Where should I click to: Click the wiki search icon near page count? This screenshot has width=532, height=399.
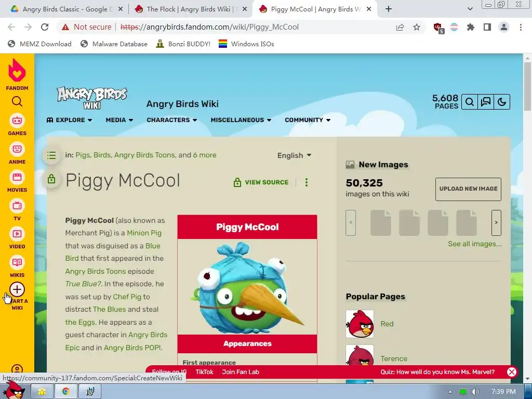pyautogui.click(x=470, y=102)
